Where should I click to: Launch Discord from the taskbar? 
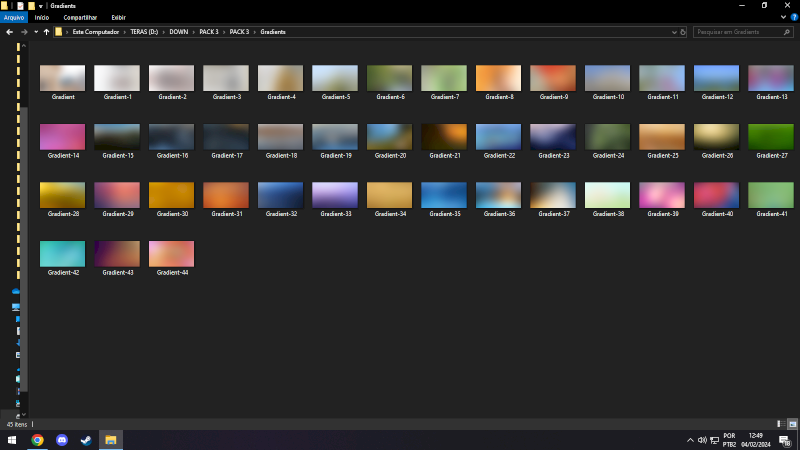click(x=62, y=440)
